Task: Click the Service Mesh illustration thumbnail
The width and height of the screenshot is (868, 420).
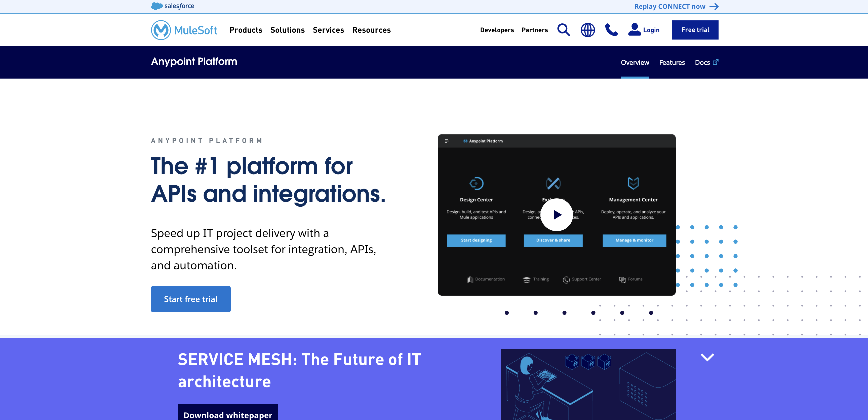Action: click(588, 384)
